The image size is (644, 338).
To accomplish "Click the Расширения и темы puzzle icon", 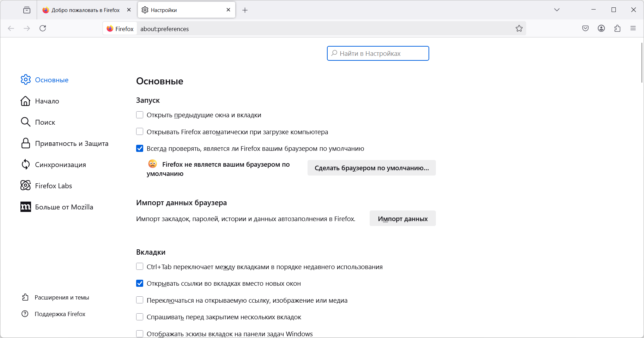I will pyautogui.click(x=25, y=297).
